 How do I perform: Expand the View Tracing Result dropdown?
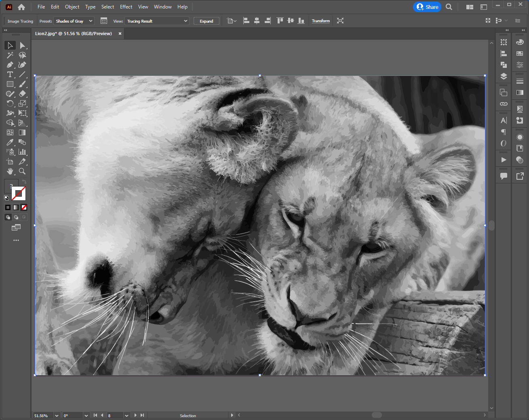[x=157, y=21]
